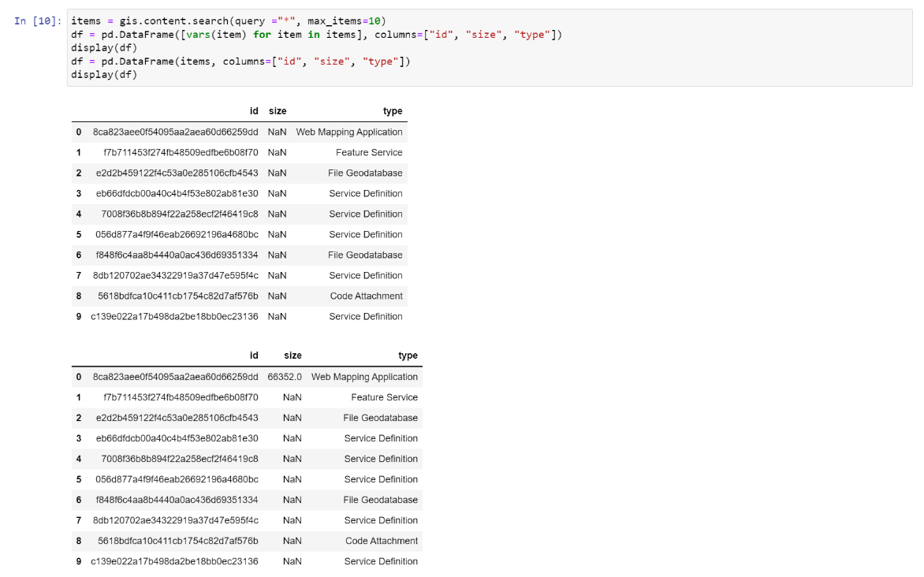Click the type column header of second table
The height and width of the screenshot is (577, 924).
point(408,355)
